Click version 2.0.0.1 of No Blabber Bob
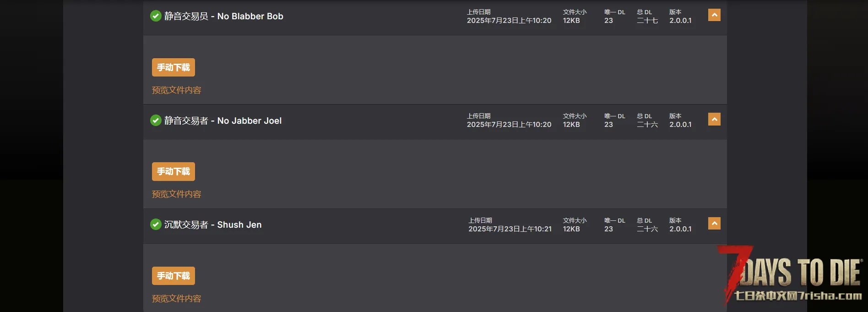 [x=680, y=21]
